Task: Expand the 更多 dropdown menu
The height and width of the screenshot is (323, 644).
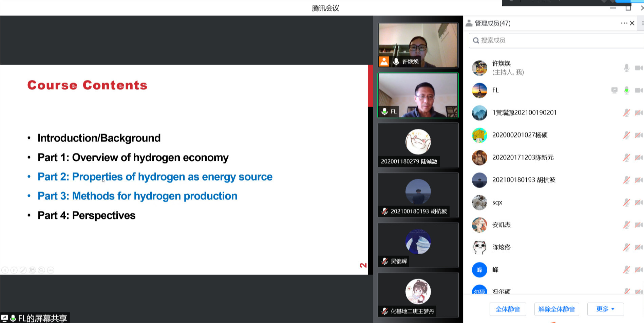Action: point(605,309)
